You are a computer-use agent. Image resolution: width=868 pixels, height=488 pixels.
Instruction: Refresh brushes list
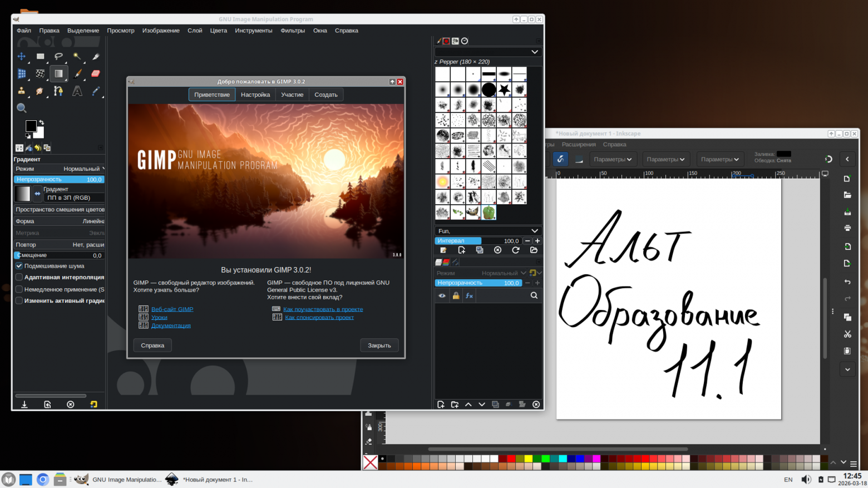tap(516, 250)
